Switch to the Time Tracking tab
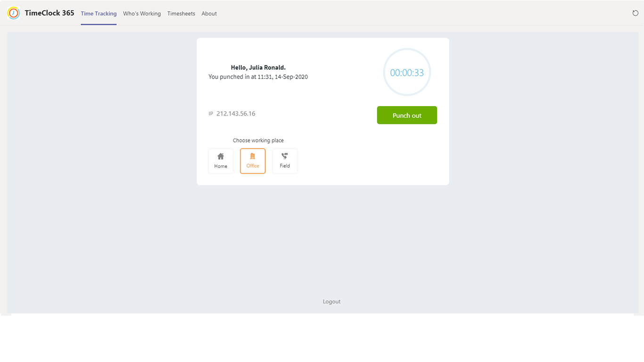The width and height of the screenshot is (644, 362). (x=99, y=14)
